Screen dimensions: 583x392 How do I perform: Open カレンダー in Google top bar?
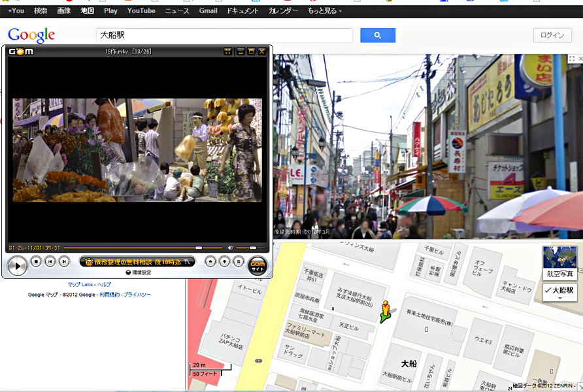click(283, 10)
